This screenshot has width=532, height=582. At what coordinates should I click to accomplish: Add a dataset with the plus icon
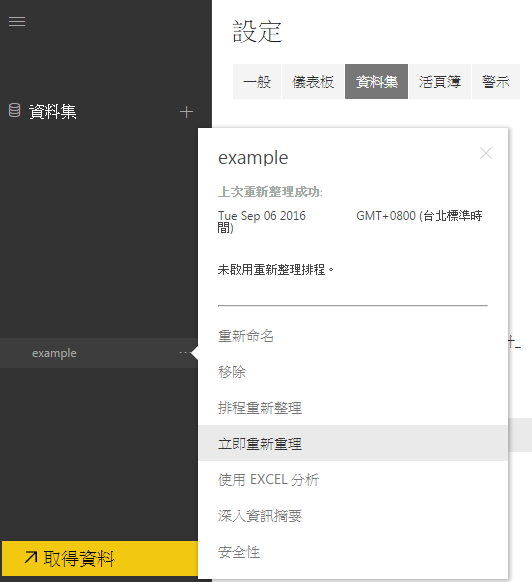[x=186, y=112]
